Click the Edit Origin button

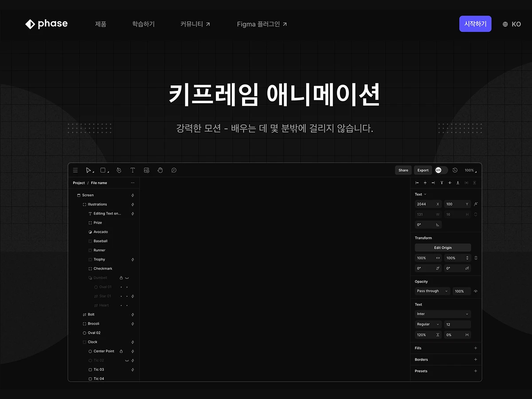point(443,248)
